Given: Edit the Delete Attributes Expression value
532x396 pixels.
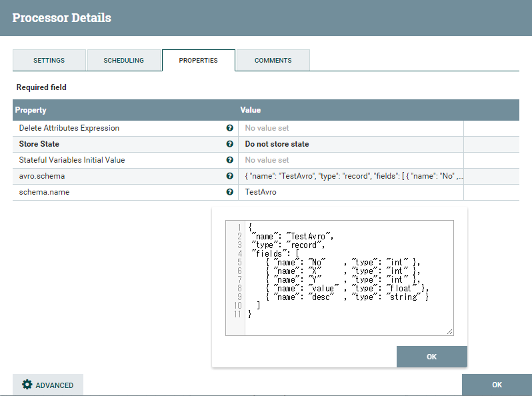Looking at the screenshot, I should (x=351, y=128).
